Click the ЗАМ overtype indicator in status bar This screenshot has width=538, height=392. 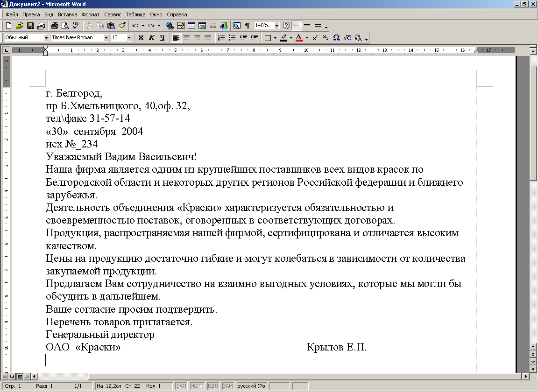click(228, 386)
